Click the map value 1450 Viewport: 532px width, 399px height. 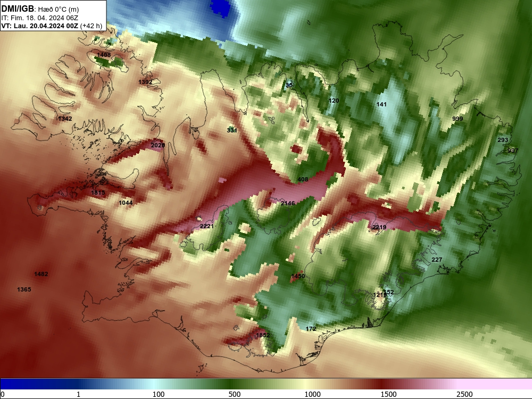pos(298,276)
